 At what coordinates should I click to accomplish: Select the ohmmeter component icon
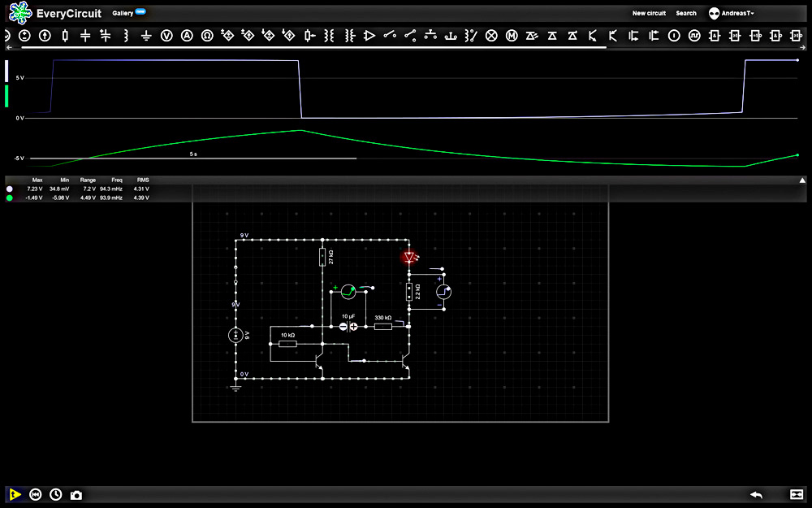click(x=207, y=36)
